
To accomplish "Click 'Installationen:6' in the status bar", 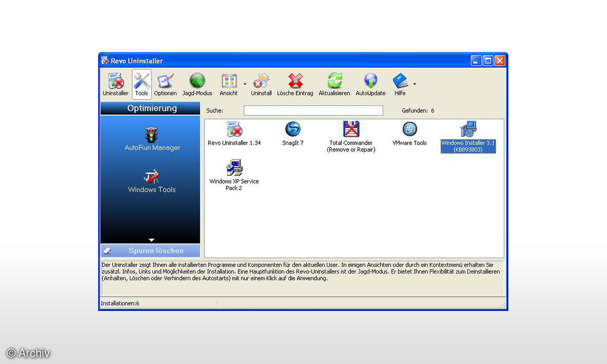I will click(120, 303).
